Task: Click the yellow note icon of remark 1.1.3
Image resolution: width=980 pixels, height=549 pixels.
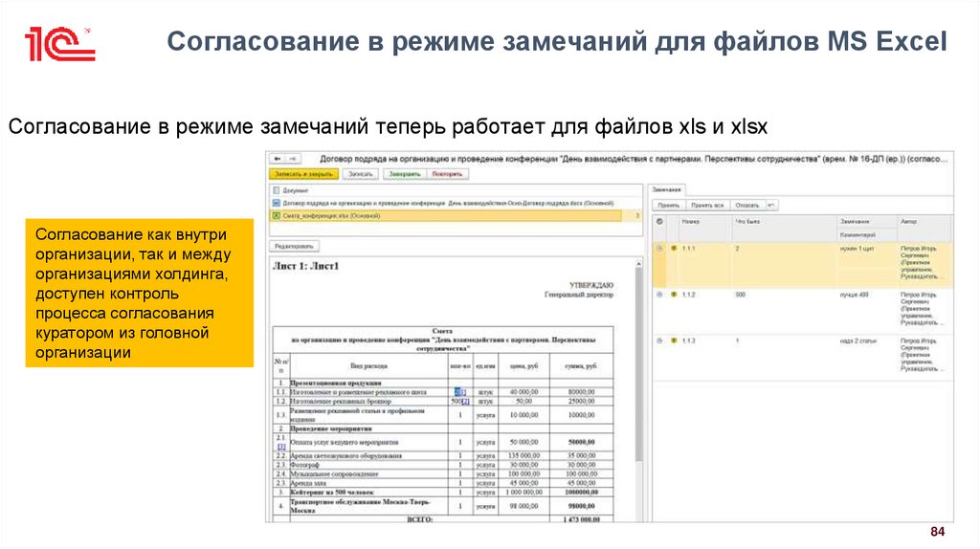Action: click(x=674, y=340)
